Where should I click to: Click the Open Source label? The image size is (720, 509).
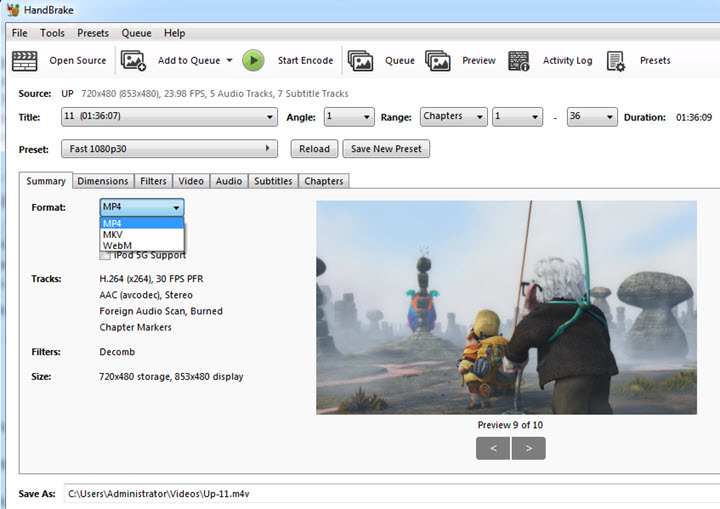coord(78,61)
